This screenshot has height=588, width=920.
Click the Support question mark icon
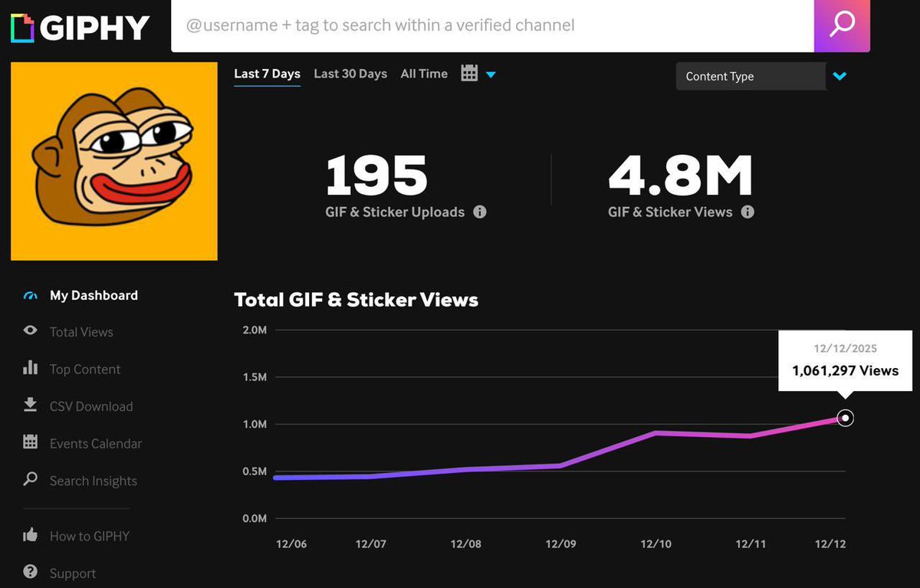(x=31, y=572)
